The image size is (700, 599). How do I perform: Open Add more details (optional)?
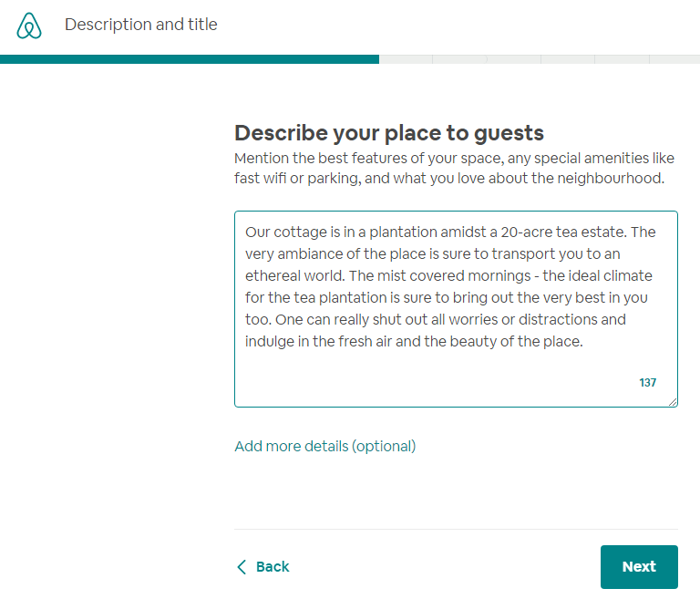[325, 446]
